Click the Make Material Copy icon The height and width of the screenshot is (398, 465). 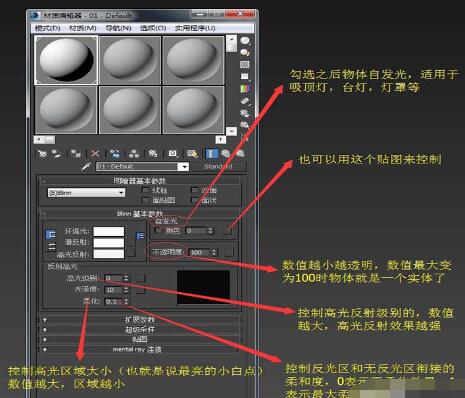(115, 154)
